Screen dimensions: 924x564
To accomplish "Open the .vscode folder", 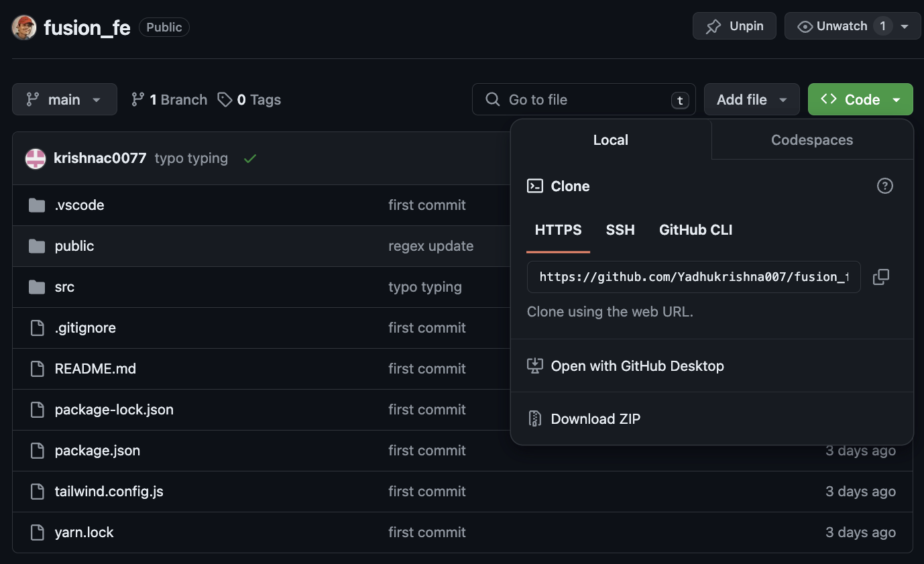I will (x=79, y=205).
